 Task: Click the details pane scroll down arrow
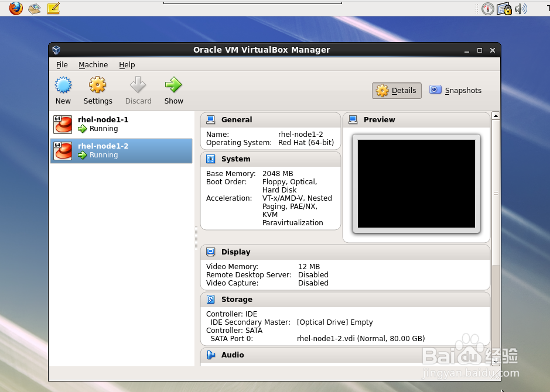[x=496, y=362]
